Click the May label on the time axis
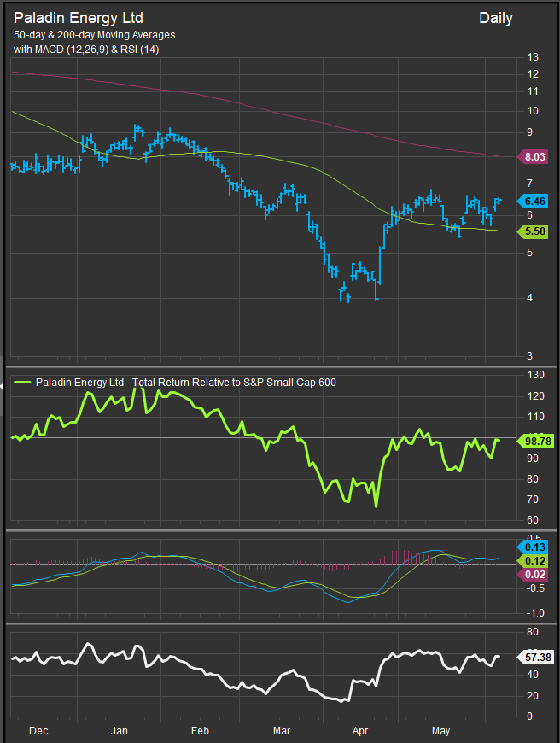The width and height of the screenshot is (560, 743). [x=440, y=731]
